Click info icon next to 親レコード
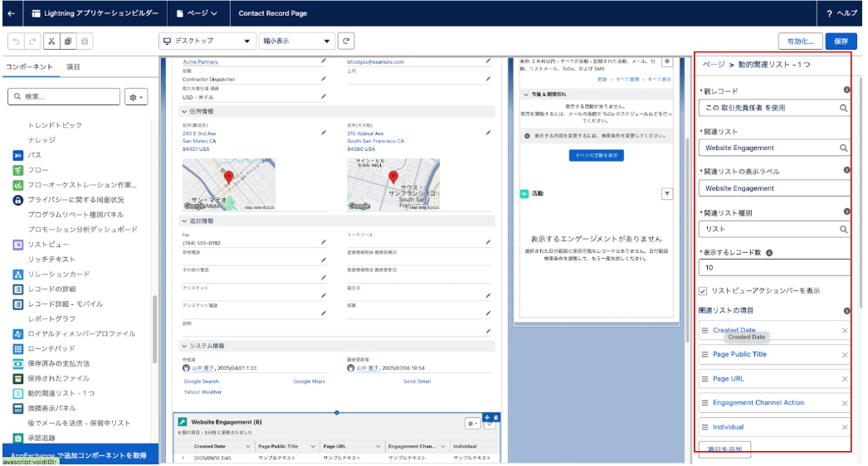 (846, 90)
